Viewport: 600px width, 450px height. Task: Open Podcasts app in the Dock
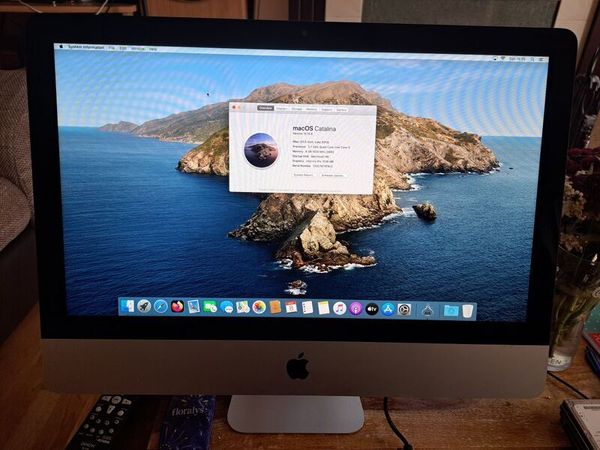point(355,308)
